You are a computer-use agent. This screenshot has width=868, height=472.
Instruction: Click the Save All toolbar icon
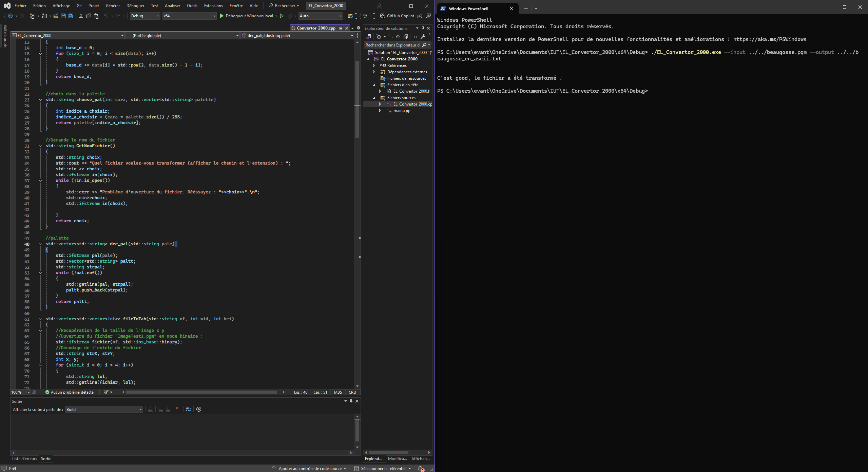(71, 16)
